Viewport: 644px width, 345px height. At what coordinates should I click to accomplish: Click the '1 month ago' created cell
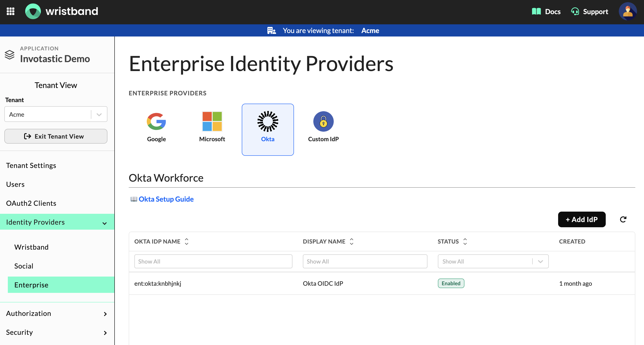point(575,283)
